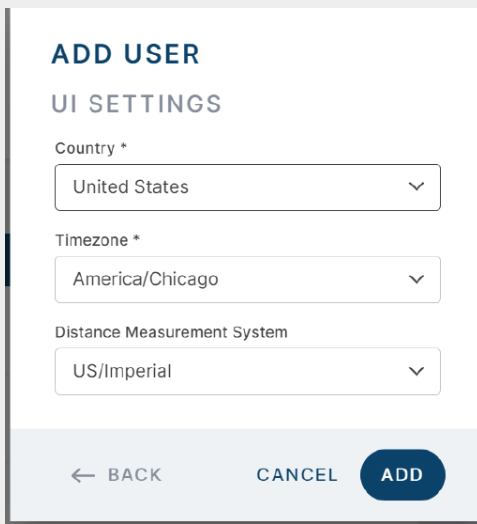The width and height of the screenshot is (477, 524).
Task: Select the US/Imperial value text
Action: pos(122,371)
